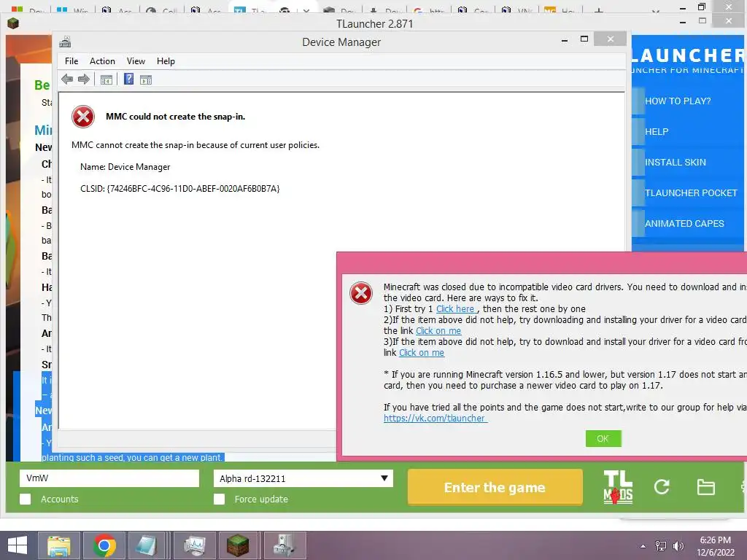Image resolution: width=747 pixels, height=560 pixels.
Task: Open the File menu in Device Manager
Action: coord(71,61)
